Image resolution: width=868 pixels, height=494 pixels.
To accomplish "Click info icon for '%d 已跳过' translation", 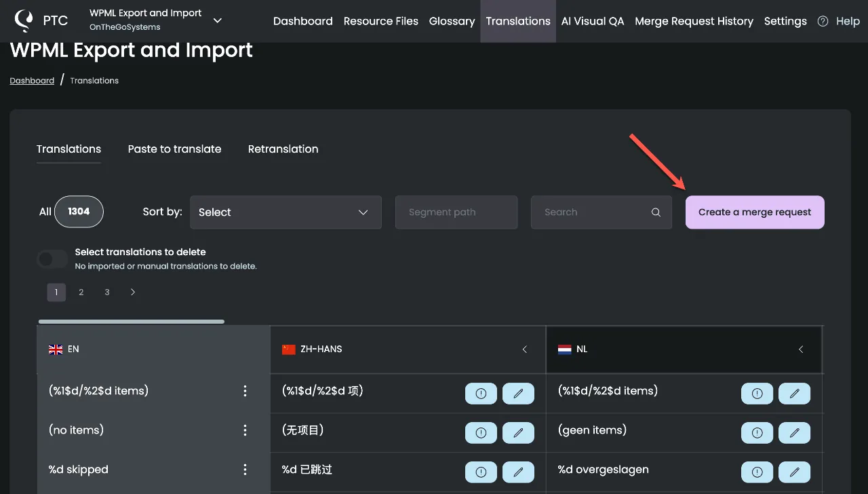I will coord(481,472).
